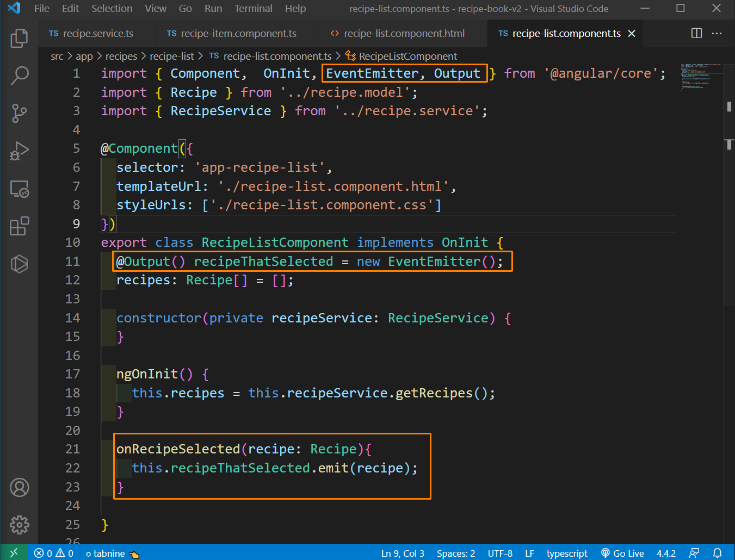Open Source Control view

click(x=19, y=113)
